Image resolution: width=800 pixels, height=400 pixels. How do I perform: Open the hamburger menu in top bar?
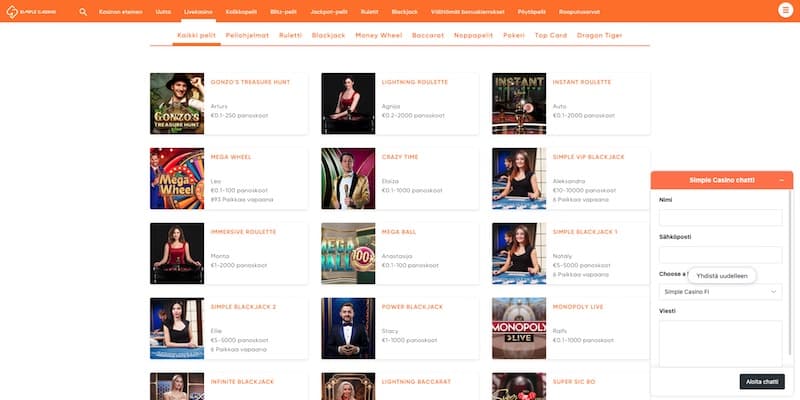[785, 11]
